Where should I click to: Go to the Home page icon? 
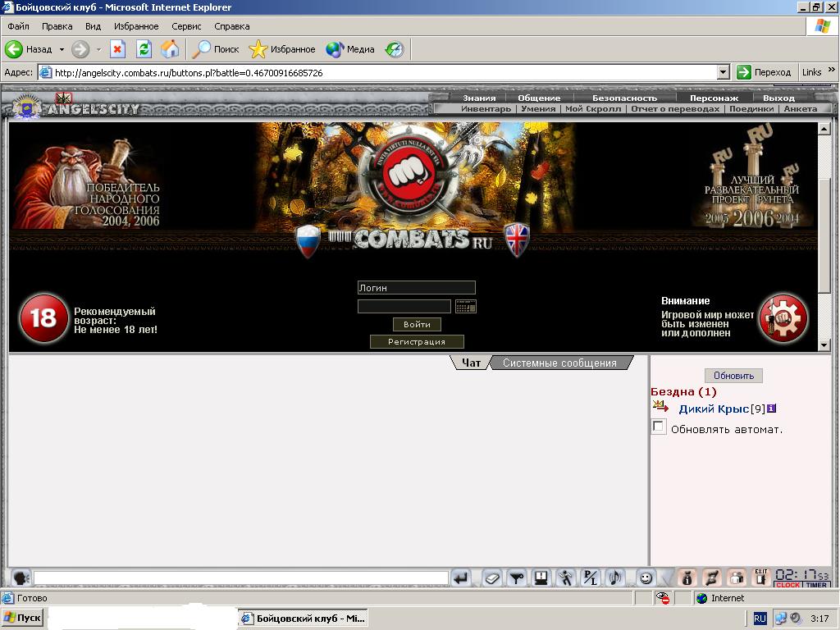point(170,49)
